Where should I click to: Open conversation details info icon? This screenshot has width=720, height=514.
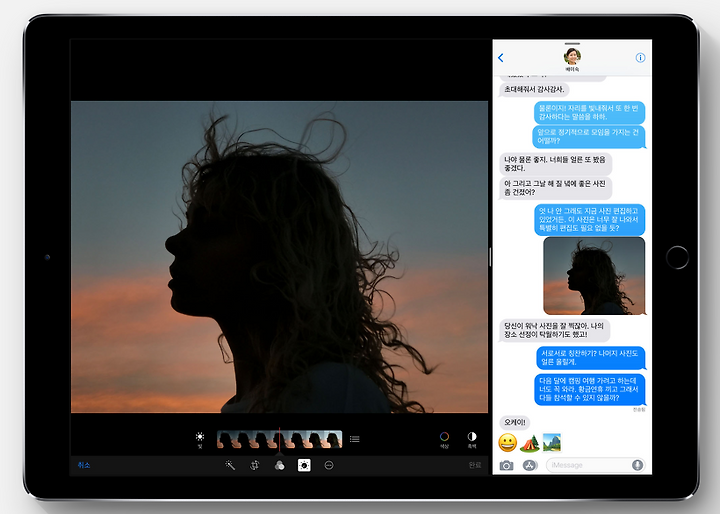pos(640,57)
